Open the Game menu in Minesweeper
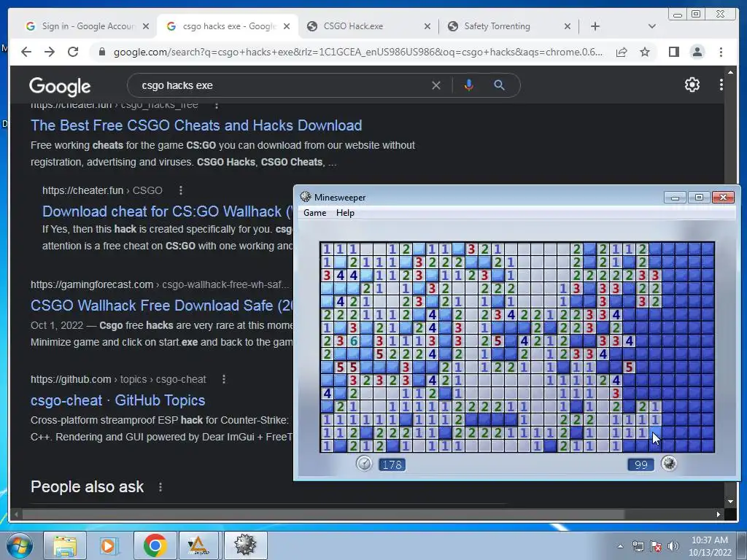This screenshot has width=747, height=560. [315, 213]
